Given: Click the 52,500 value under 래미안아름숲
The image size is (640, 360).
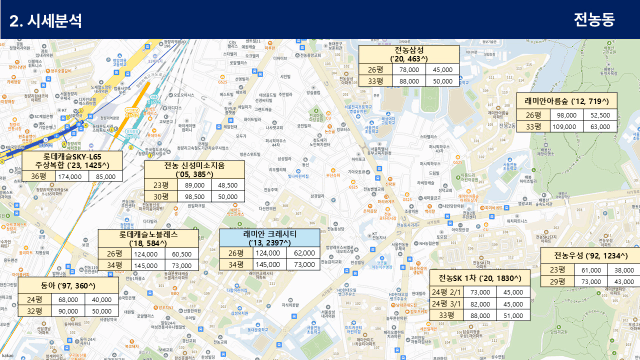Looking at the screenshot, I should click(x=600, y=115).
